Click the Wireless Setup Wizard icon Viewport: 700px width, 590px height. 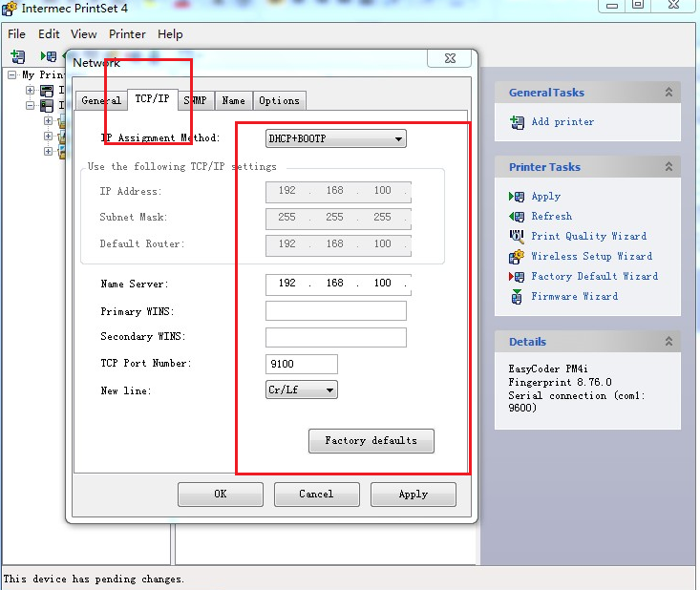click(517, 257)
